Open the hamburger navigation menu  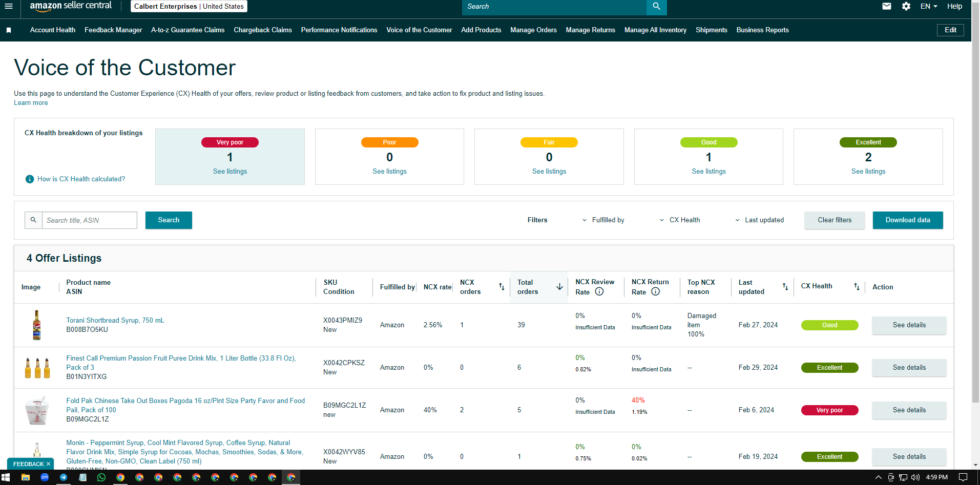point(9,6)
